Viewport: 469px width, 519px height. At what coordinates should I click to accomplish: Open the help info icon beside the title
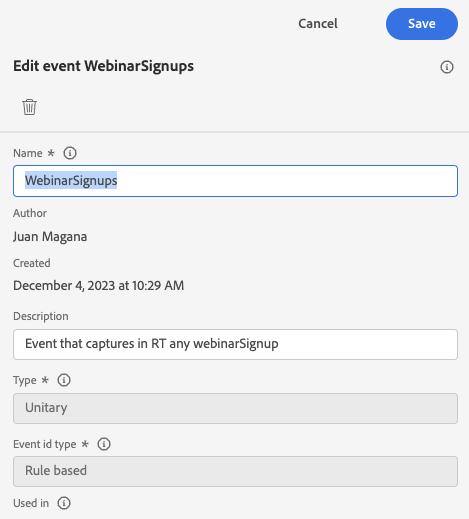point(447,67)
